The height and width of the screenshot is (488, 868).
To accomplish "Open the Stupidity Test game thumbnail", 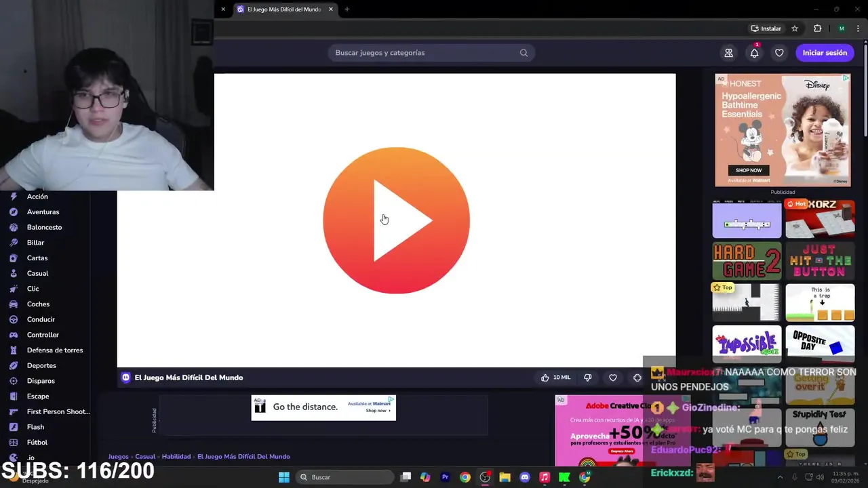I will click(x=820, y=427).
